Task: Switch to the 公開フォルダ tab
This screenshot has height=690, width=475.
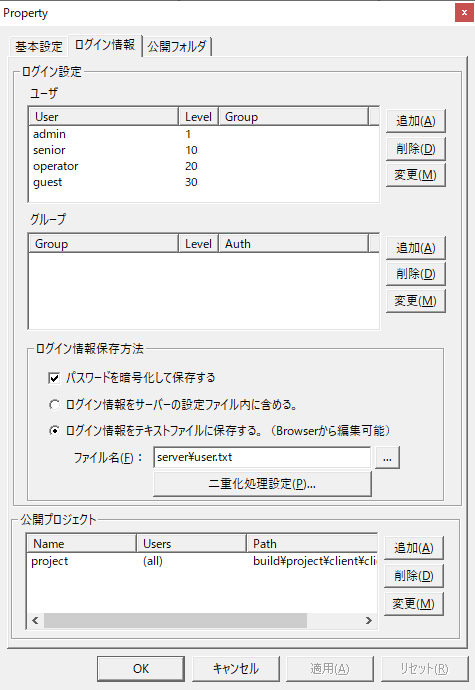Action: click(177, 46)
